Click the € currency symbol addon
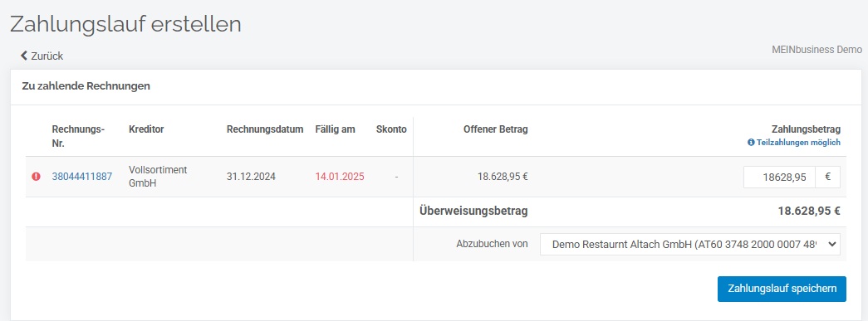Viewport: 868px width, 321px height. [x=827, y=178]
